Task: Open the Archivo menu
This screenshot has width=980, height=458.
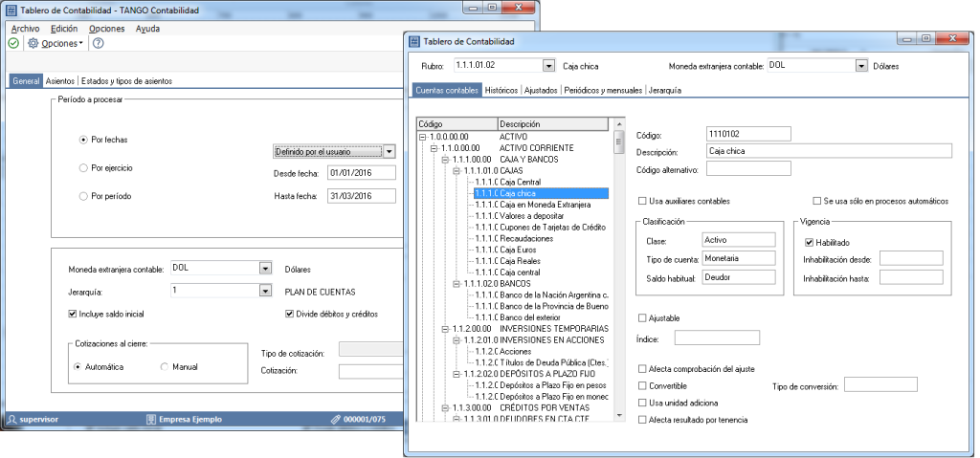Action: (x=25, y=29)
